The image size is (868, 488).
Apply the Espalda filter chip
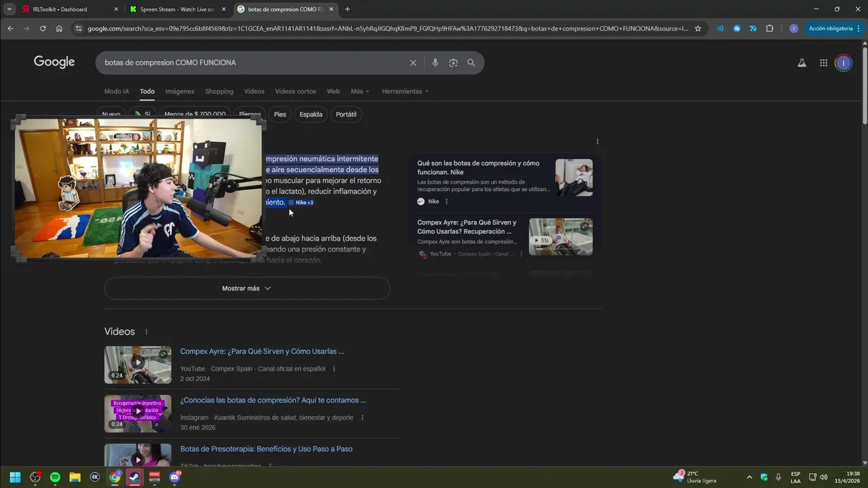point(311,115)
